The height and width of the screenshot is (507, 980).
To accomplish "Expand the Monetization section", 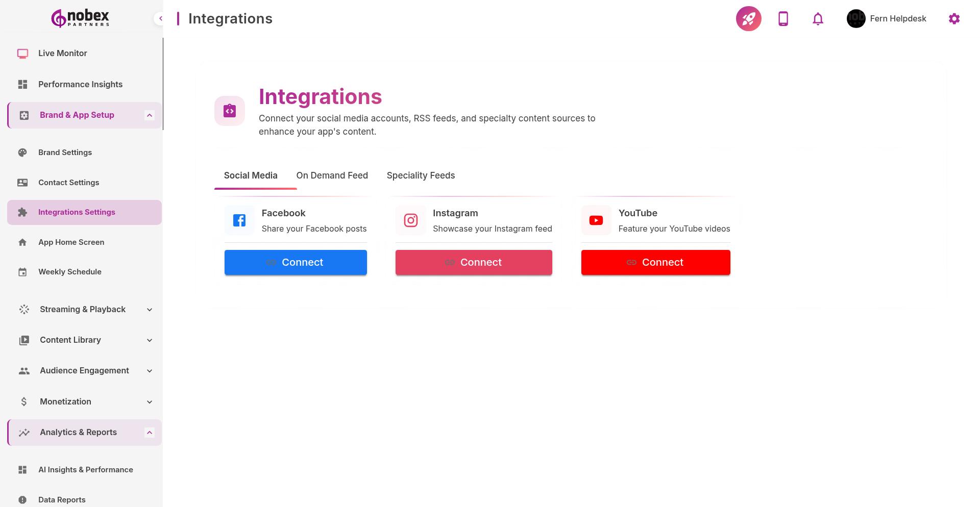I will click(x=149, y=401).
